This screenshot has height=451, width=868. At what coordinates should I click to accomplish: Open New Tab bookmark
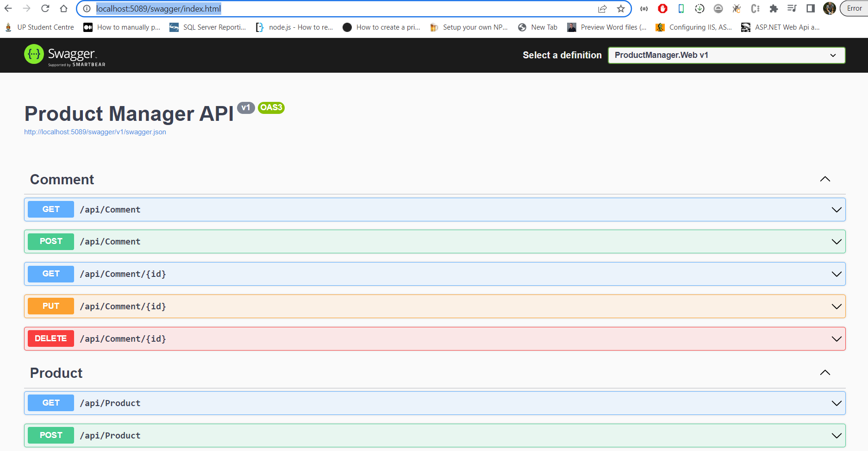[537, 27]
